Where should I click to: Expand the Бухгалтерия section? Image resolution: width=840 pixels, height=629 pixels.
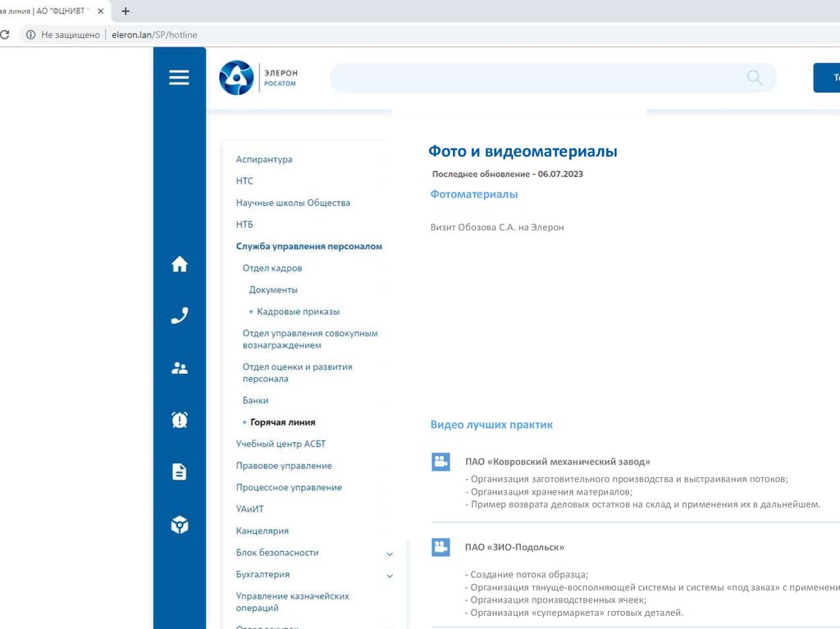(389, 575)
